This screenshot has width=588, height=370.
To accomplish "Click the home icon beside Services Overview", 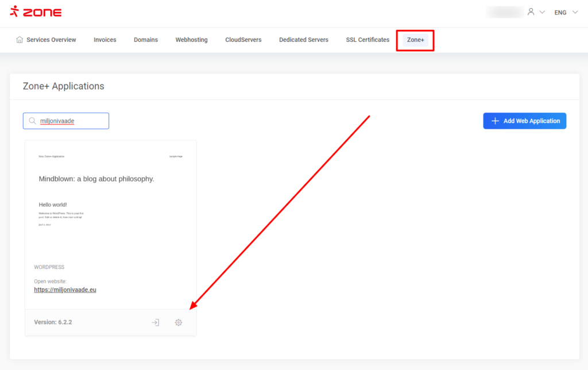I will 20,40.
